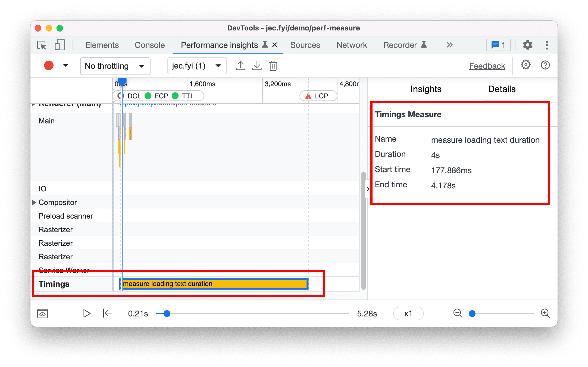
Task: Open the No throttling dropdown
Action: coord(112,66)
